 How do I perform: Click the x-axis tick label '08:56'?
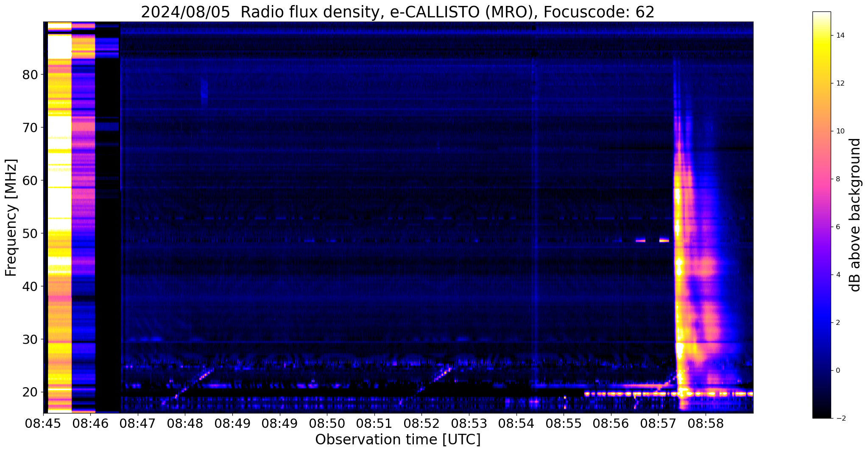pyautogui.click(x=611, y=423)
